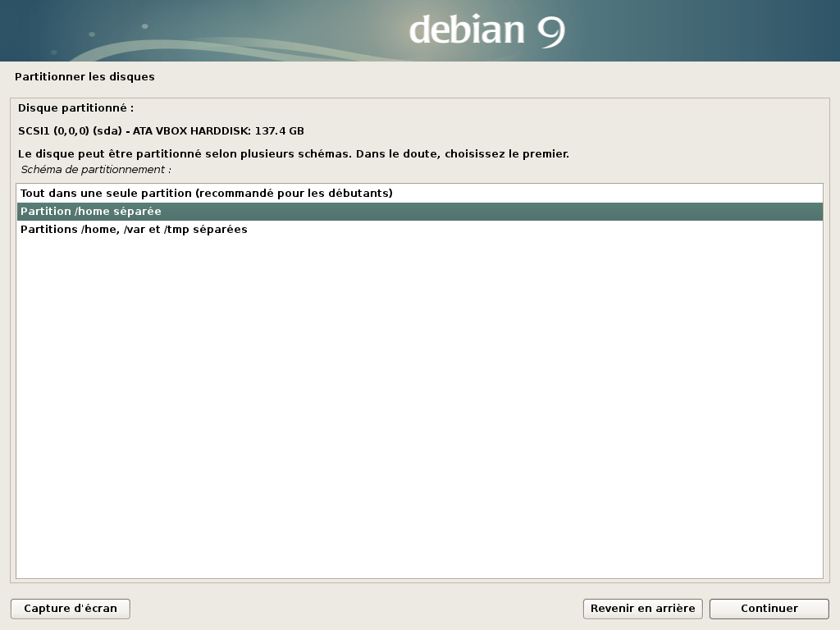Click the 'Disque partitionné :' label
The height and width of the screenshot is (630, 840).
tap(75, 108)
